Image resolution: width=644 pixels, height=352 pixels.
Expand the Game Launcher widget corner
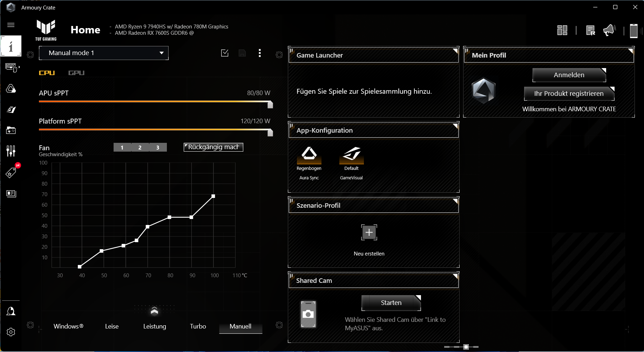(455, 51)
